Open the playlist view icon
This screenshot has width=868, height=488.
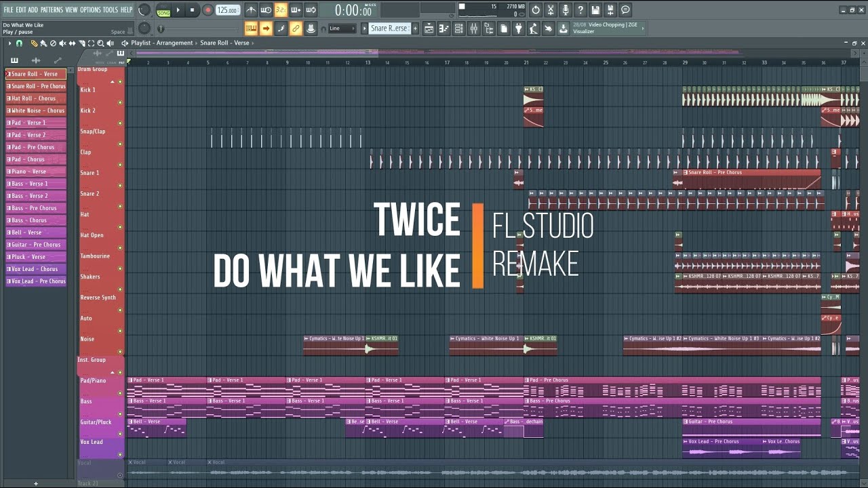[x=429, y=28]
